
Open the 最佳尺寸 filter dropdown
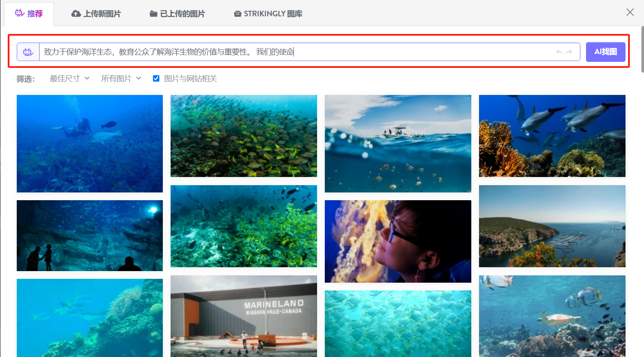(x=70, y=79)
